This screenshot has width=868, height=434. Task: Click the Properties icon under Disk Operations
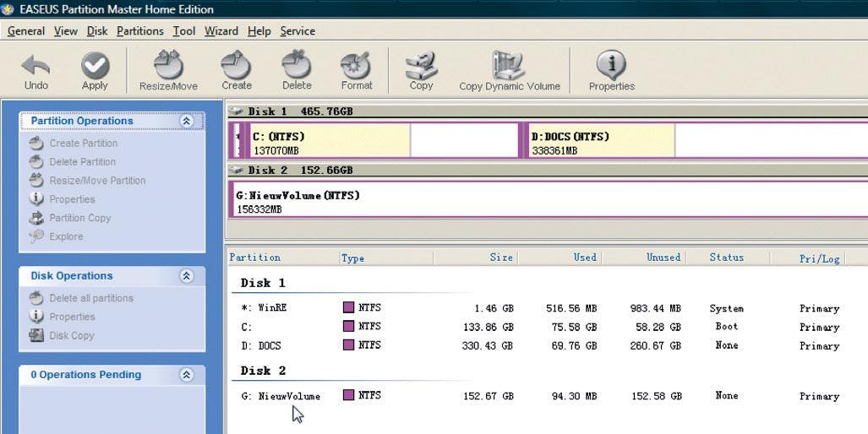tap(36, 317)
